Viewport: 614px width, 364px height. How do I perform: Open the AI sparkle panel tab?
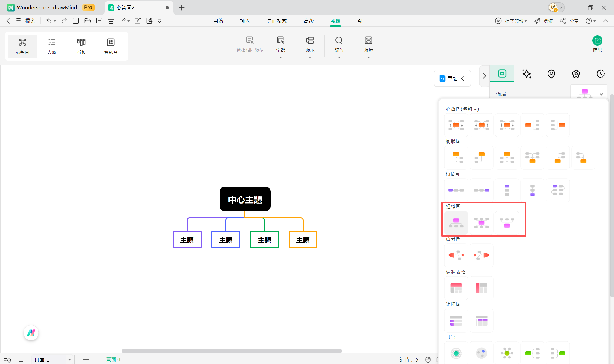pos(526,74)
